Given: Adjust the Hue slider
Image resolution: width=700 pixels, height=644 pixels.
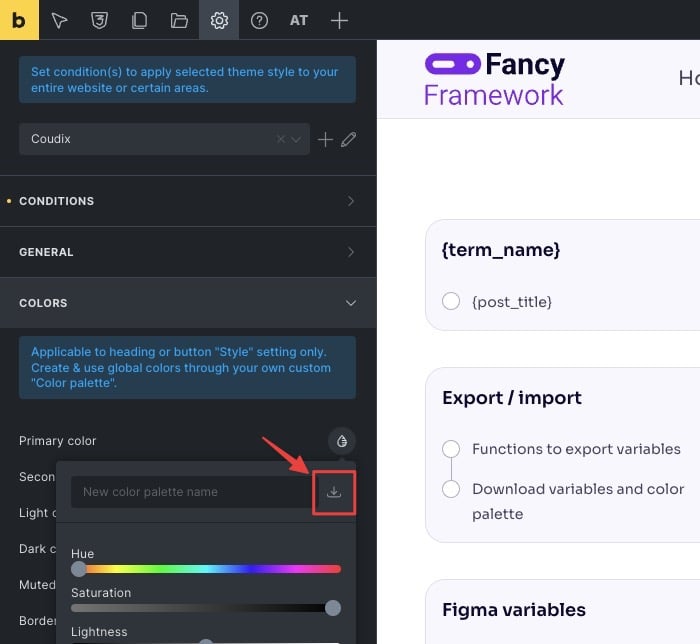Looking at the screenshot, I should (x=206, y=569).
